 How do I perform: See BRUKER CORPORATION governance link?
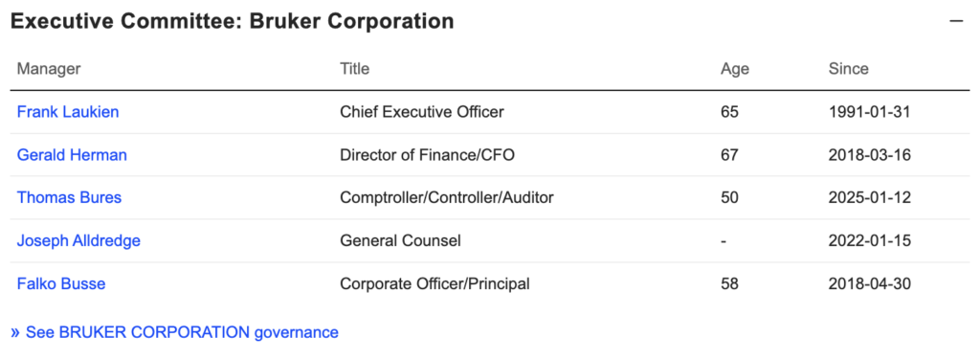pos(174,332)
